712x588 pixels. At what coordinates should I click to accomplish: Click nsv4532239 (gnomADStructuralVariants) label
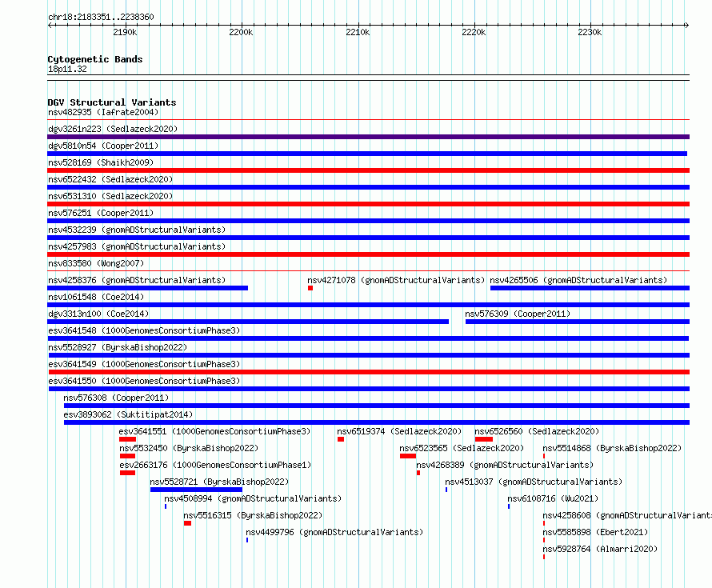tap(137, 230)
